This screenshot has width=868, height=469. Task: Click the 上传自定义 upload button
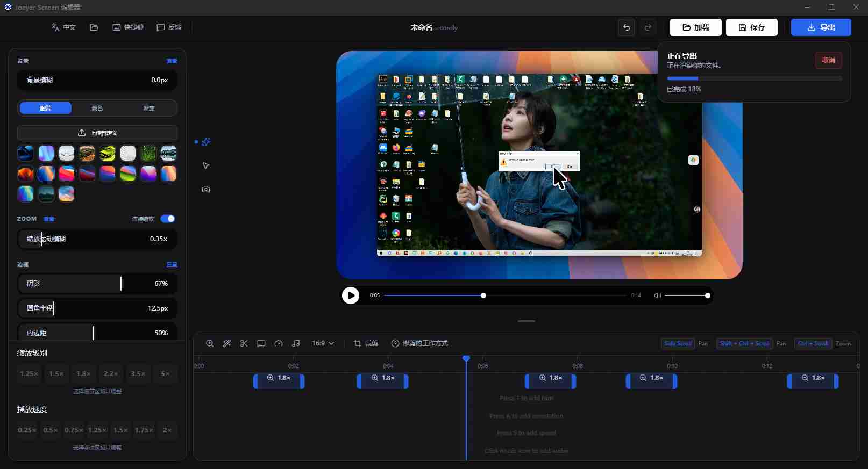point(97,133)
